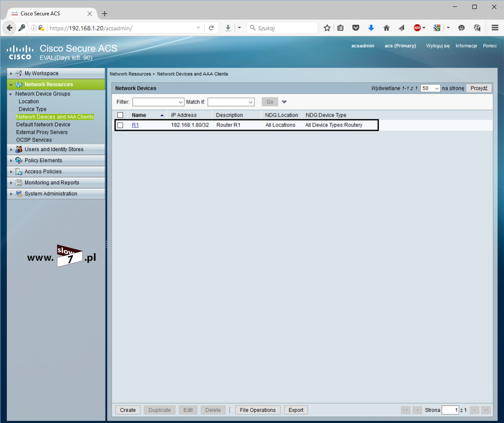The height and width of the screenshot is (423, 504).
Task: Open the Adblock Plus ABP icon
Action: [x=417, y=28]
